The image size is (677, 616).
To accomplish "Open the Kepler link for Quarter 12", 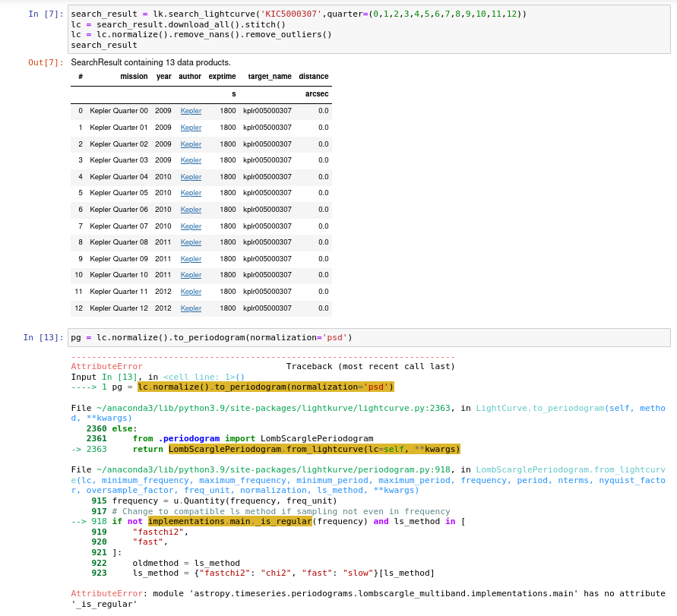I will click(191, 308).
